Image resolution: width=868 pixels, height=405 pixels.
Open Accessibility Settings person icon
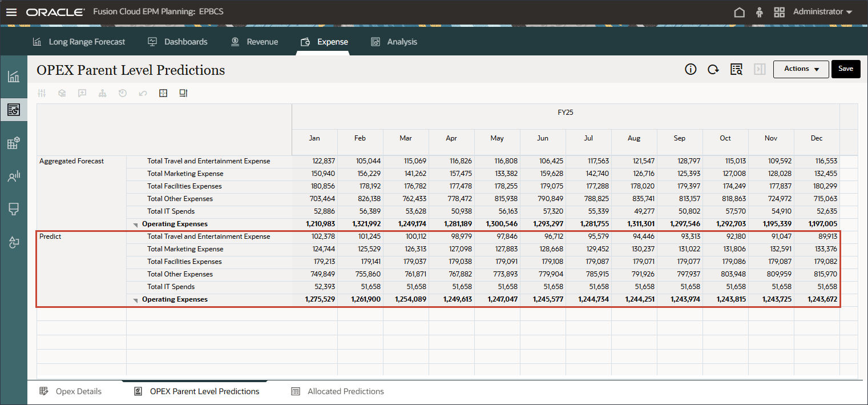759,12
